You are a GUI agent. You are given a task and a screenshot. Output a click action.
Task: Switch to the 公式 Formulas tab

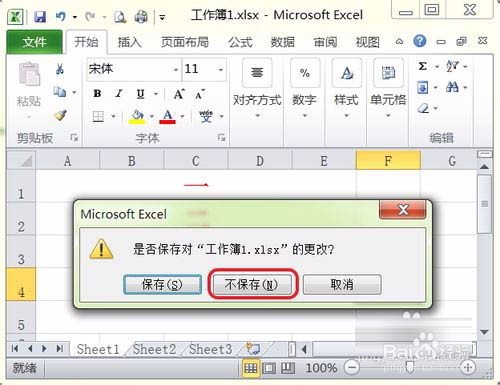coord(240,42)
